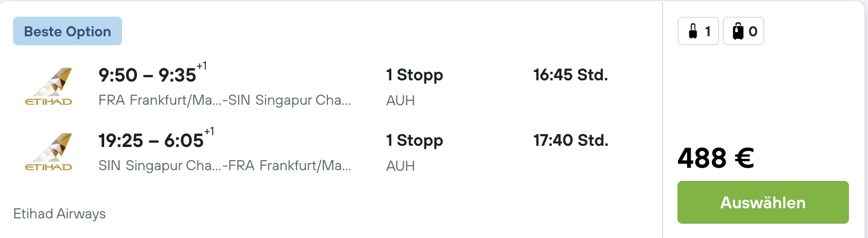
Task: Click the 488 € price
Action: [716, 158]
